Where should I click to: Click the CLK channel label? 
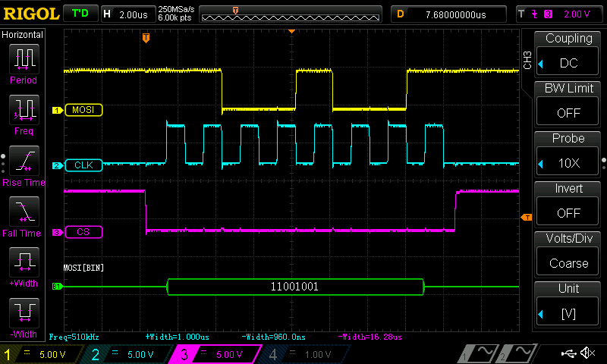[x=83, y=165]
